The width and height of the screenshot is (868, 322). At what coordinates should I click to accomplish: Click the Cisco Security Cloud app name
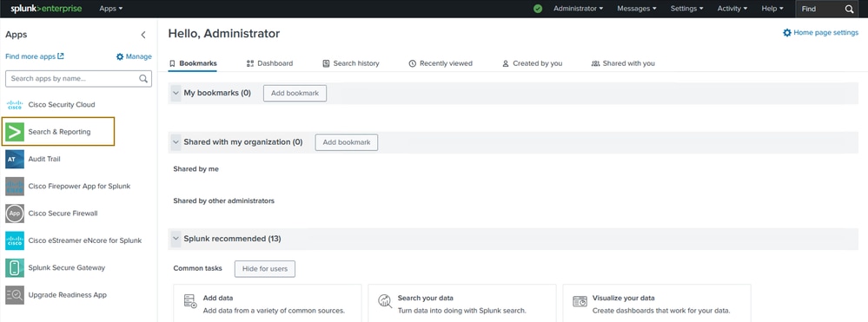62,104
